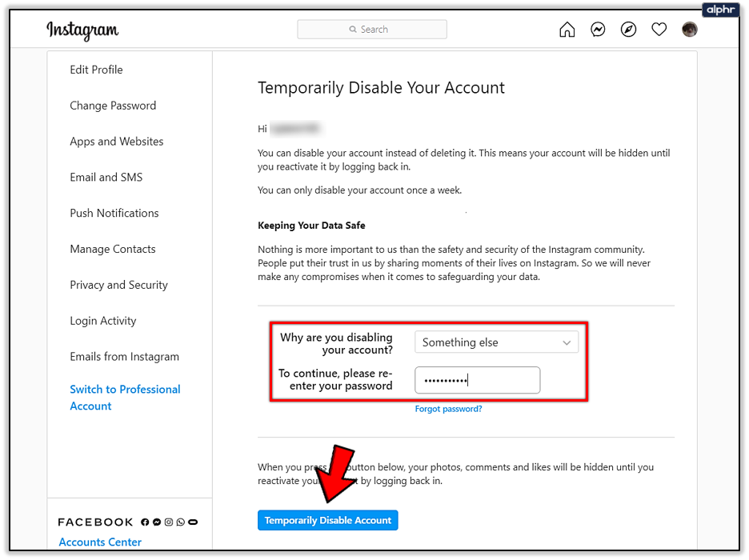
Task: Click the search magnifier icon
Action: pyautogui.click(x=353, y=30)
